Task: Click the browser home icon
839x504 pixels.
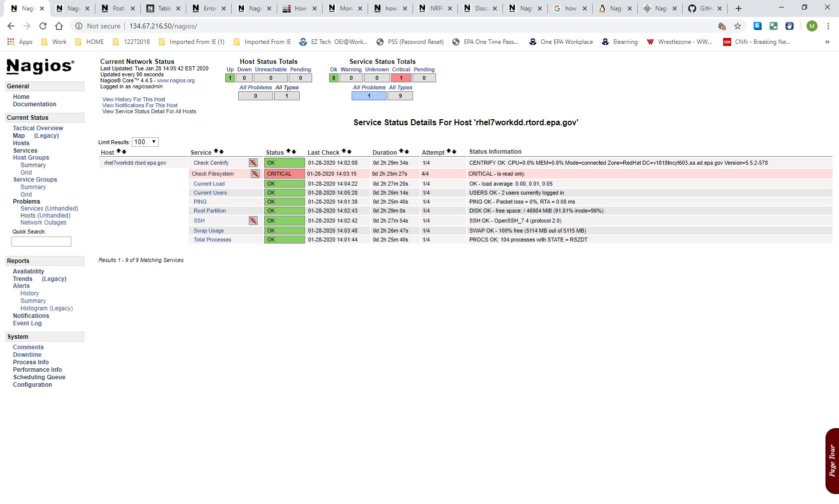Action: pos(59,26)
